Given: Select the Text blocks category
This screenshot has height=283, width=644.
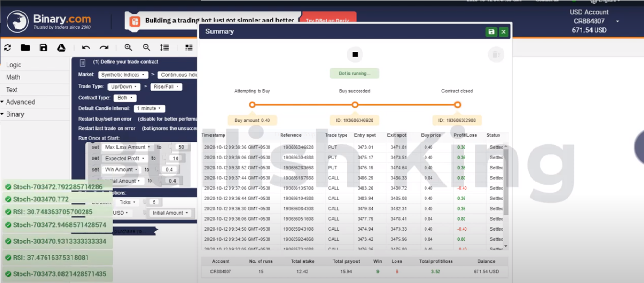Looking at the screenshot, I should 13,89.
